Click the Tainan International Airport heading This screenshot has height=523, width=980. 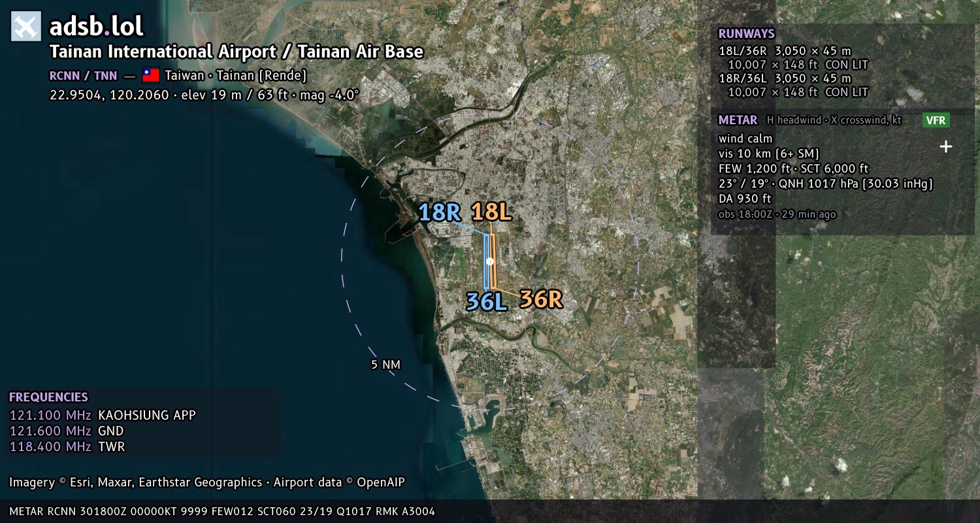point(237,52)
